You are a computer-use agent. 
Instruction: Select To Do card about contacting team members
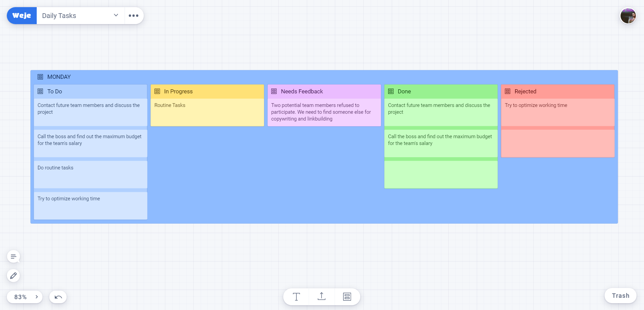[x=90, y=112]
